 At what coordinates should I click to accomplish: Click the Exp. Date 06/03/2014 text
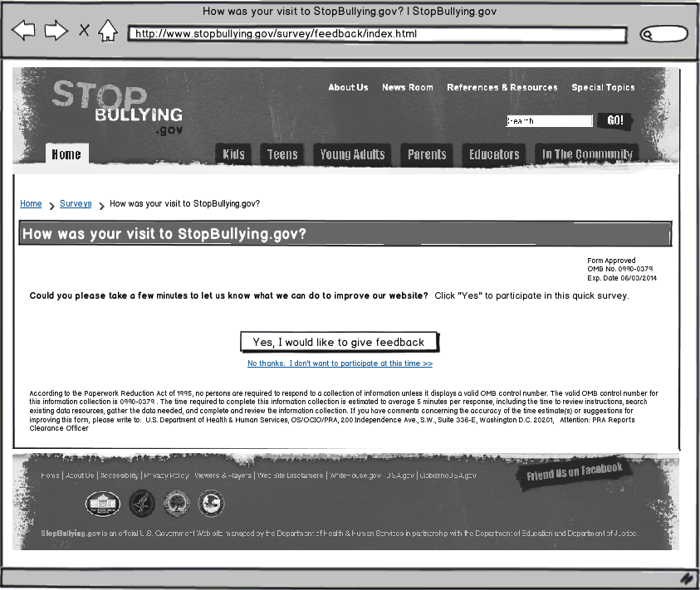tap(622, 278)
